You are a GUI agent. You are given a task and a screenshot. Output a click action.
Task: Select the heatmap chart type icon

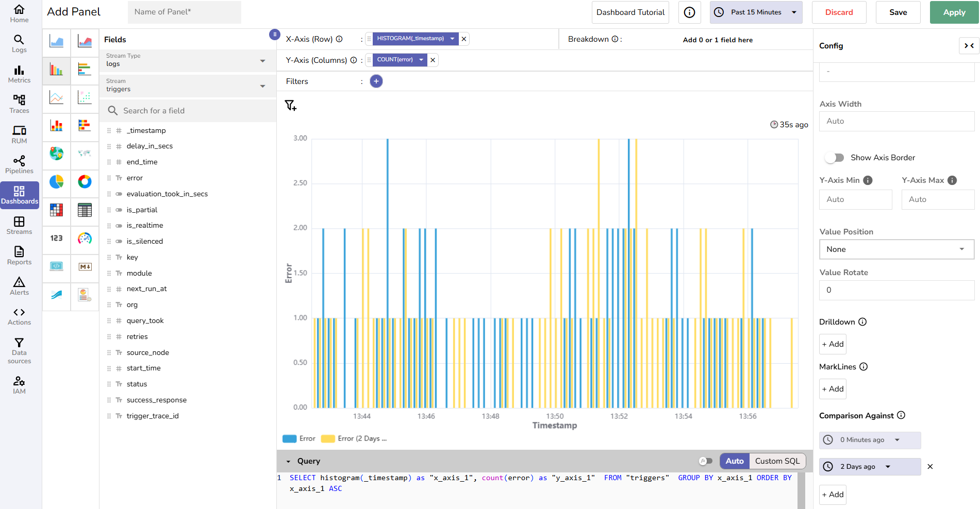pos(57,210)
